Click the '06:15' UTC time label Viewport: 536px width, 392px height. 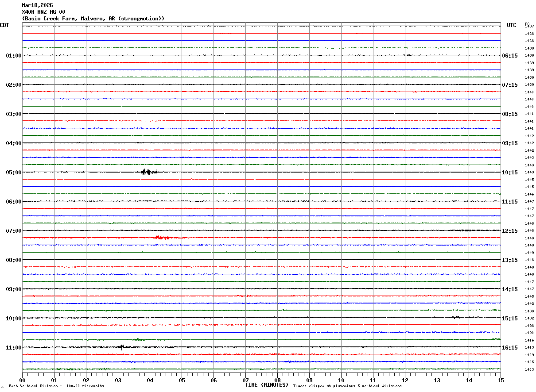[x=510, y=56]
